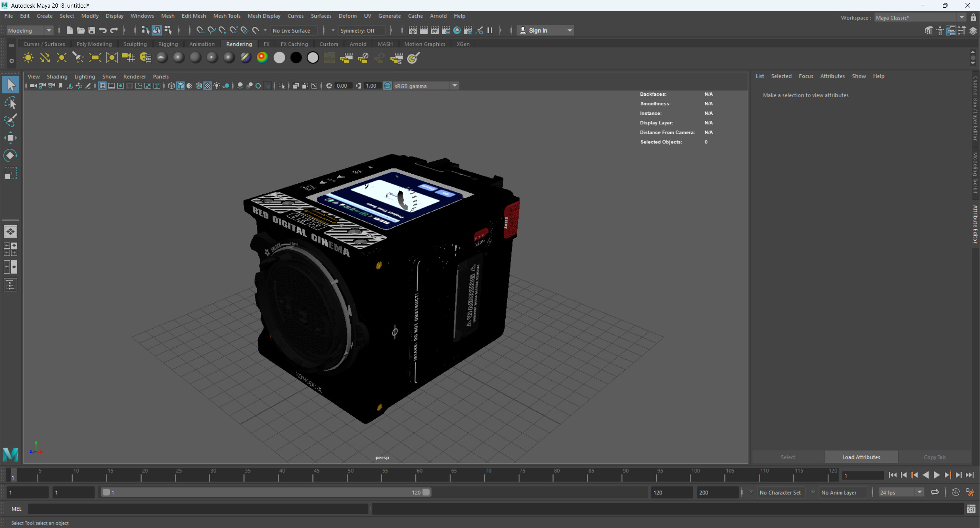The height and width of the screenshot is (528, 980).
Task: Toggle wireframe display in viewport toolbar
Action: 171,86
